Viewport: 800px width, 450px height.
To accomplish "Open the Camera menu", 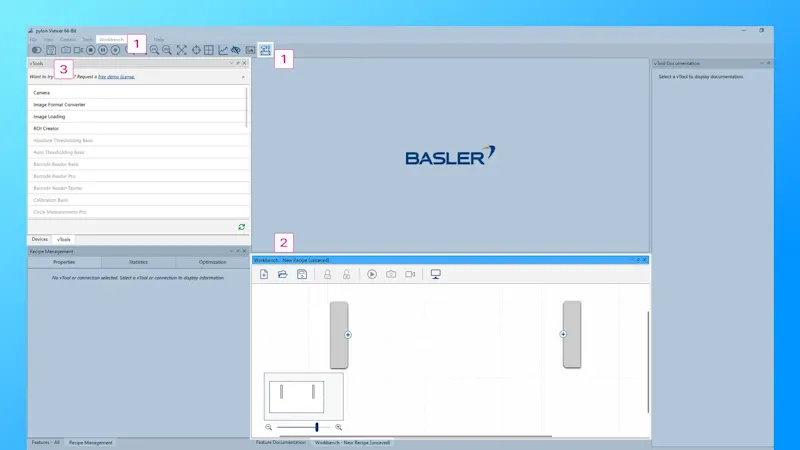I will coord(67,39).
